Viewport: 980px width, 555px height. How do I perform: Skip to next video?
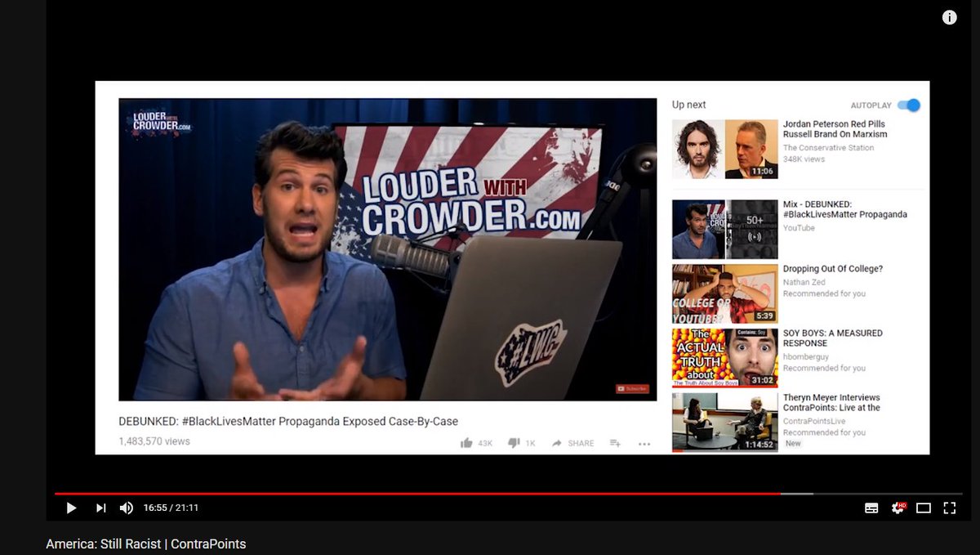coord(100,508)
